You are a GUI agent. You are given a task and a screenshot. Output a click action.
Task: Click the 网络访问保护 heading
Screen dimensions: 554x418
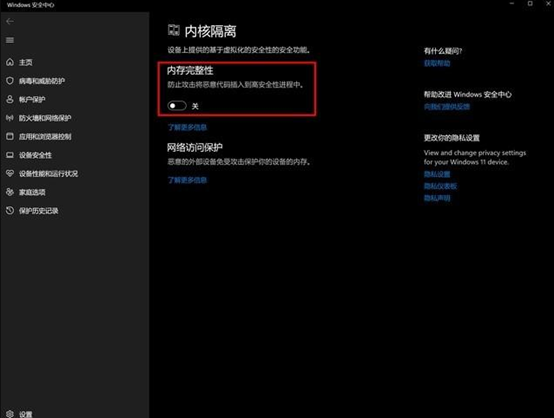(x=195, y=147)
